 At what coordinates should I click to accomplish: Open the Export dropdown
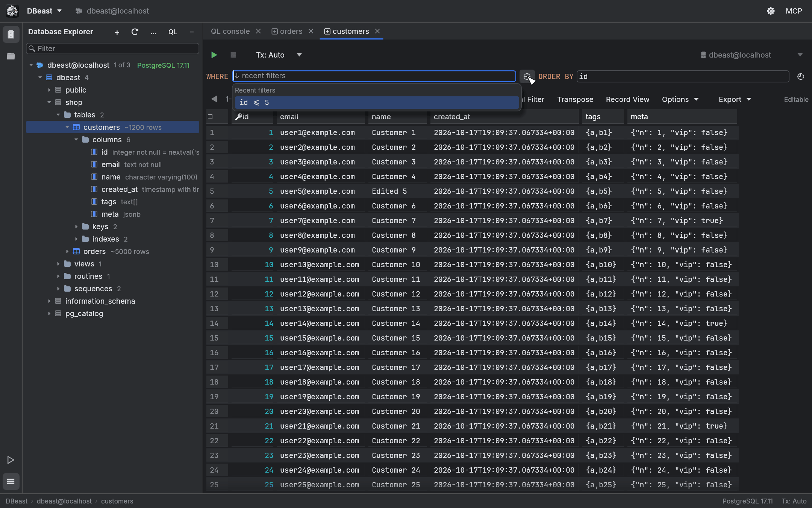pos(735,99)
